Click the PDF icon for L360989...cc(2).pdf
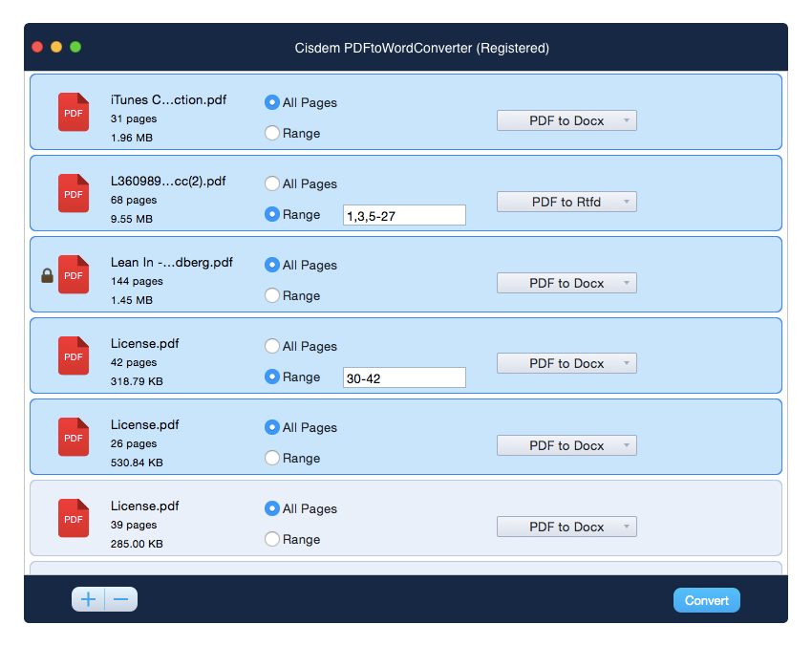Viewport: 812px width, 646px height. [74, 193]
